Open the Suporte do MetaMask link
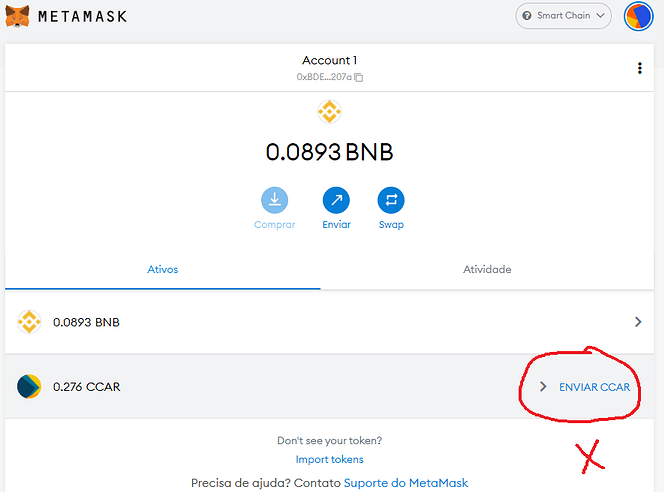This screenshot has width=668, height=499. coord(406,483)
